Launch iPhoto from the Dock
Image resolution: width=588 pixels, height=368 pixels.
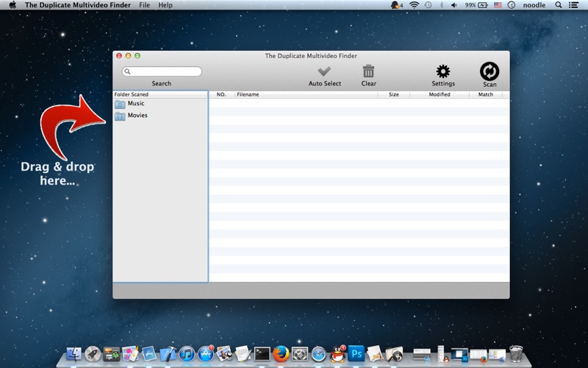(224, 354)
